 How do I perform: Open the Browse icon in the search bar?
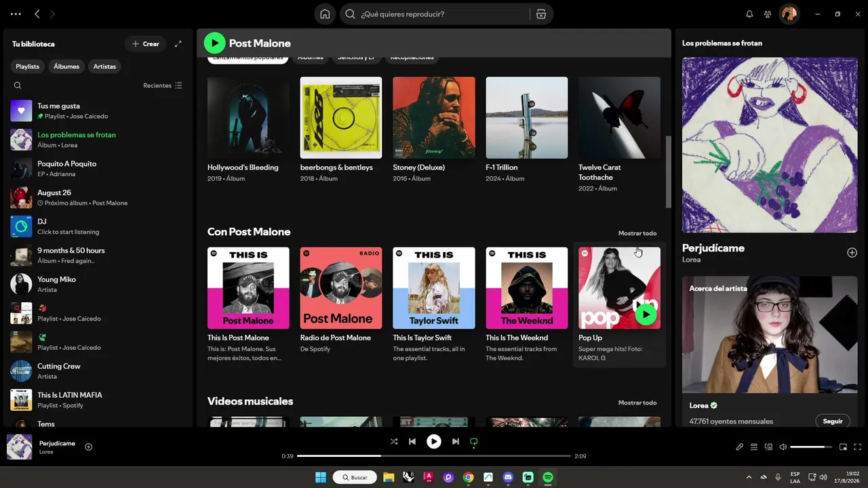pos(541,14)
